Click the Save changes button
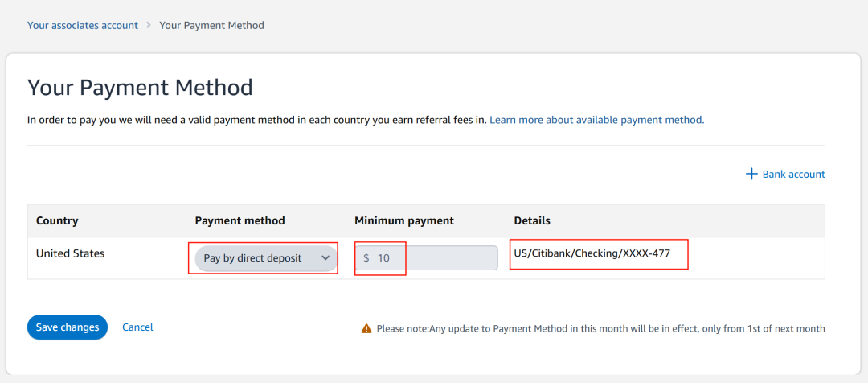The height and width of the screenshot is (383, 868). (67, 327)
